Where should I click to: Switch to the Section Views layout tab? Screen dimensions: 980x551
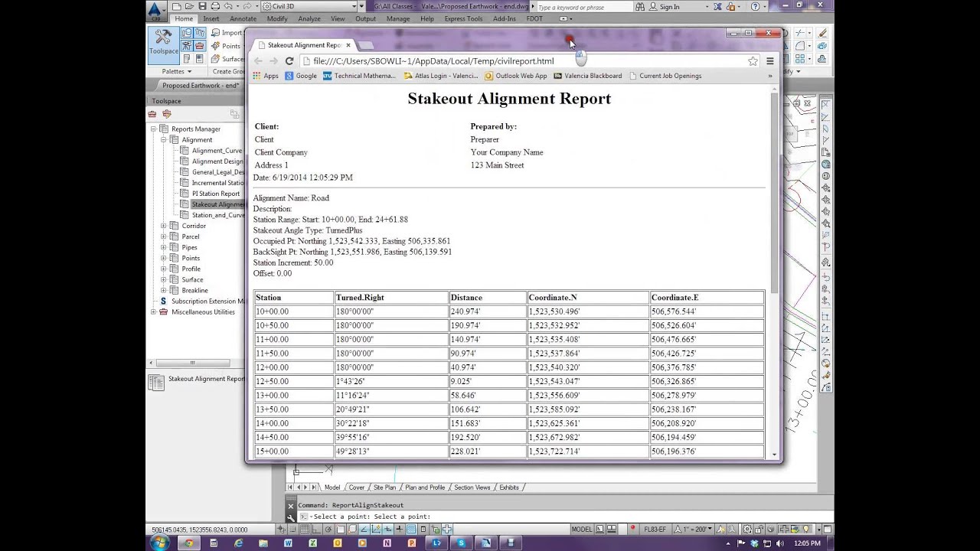click(472, 487)
